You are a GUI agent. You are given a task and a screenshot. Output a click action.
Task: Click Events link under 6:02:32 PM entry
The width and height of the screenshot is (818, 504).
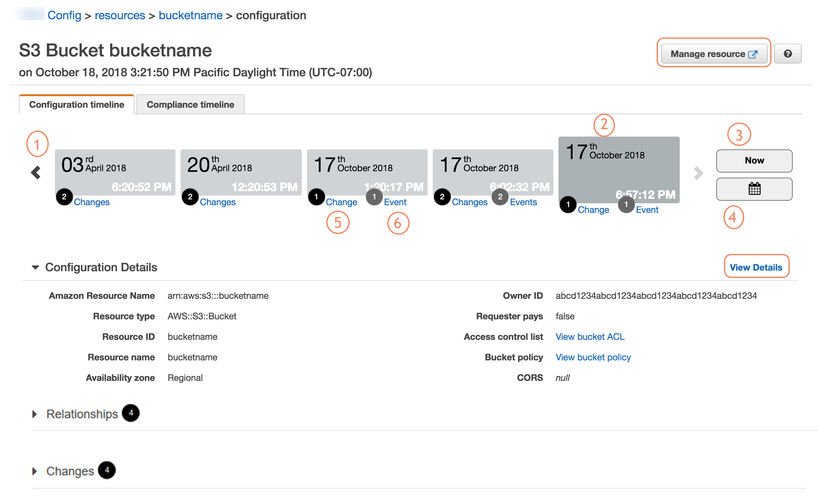(x=523, y=202)
